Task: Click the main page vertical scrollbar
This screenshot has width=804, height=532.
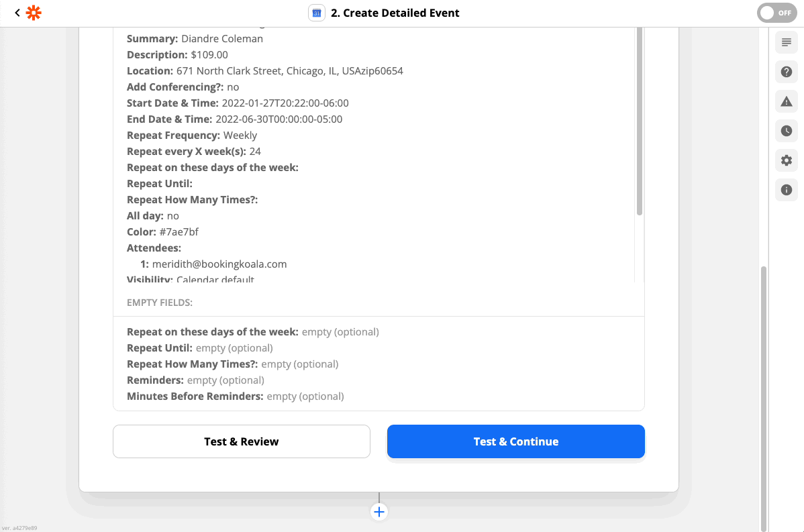Action: [x=764, y=396]
